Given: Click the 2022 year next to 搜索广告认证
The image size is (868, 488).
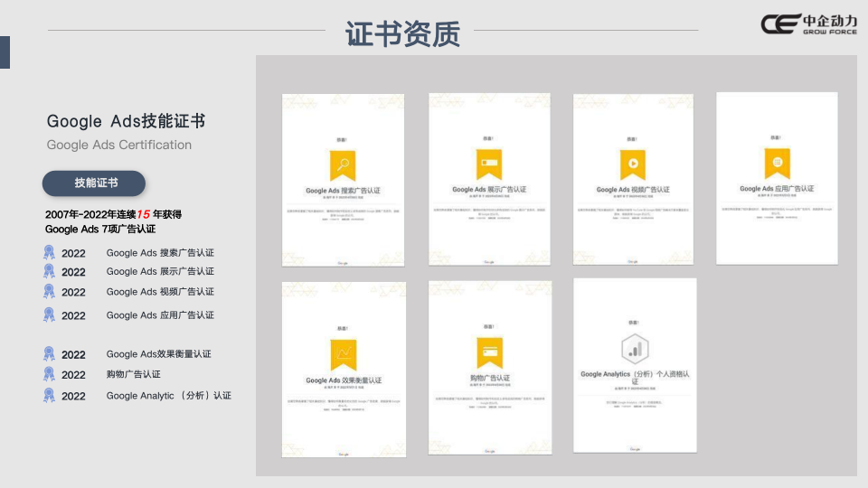Looking at the screenshot, I should (x=73, y=253).
